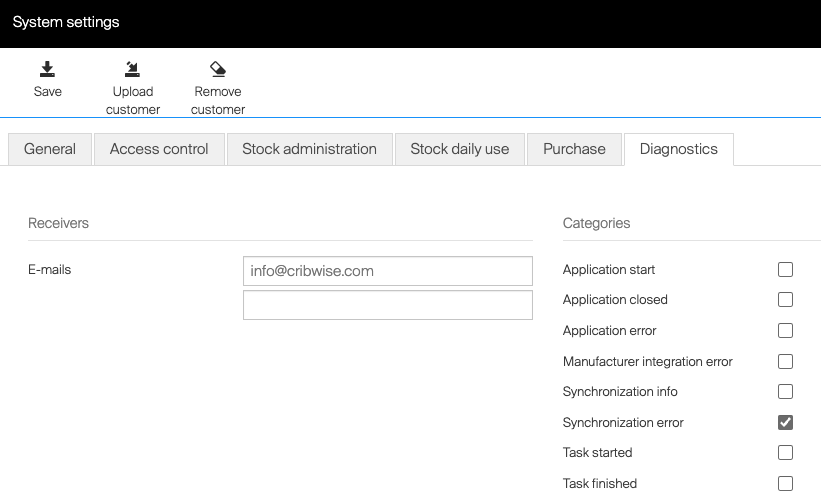821x501 pixels.
Task: Go to the Purchase tab
Action: click(574, 149)
